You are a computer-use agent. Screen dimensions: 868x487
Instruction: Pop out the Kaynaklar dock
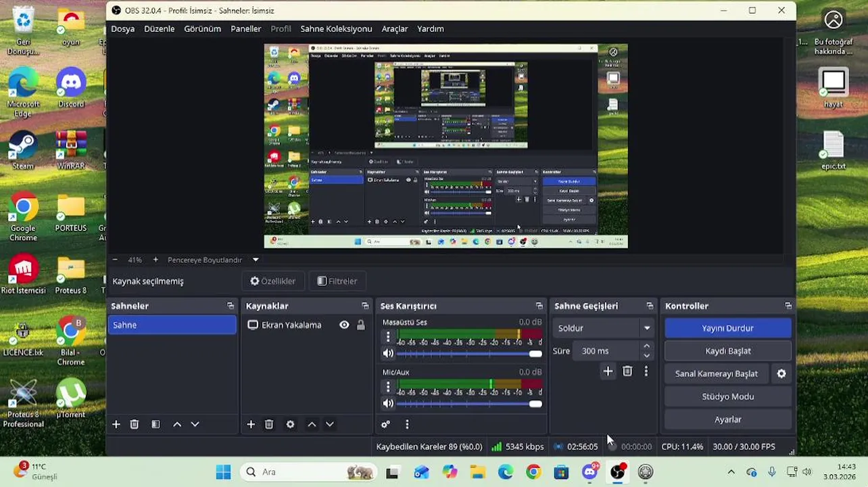point(365,306)
